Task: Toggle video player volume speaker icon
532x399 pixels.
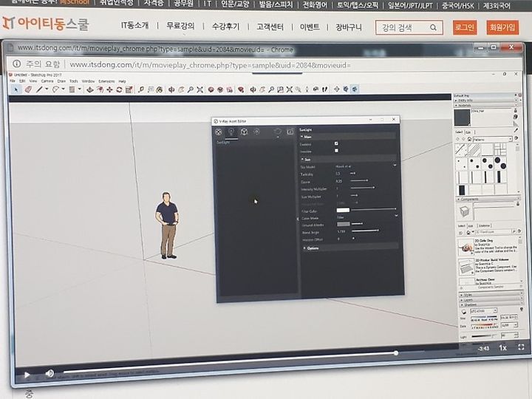Action: 50,373
